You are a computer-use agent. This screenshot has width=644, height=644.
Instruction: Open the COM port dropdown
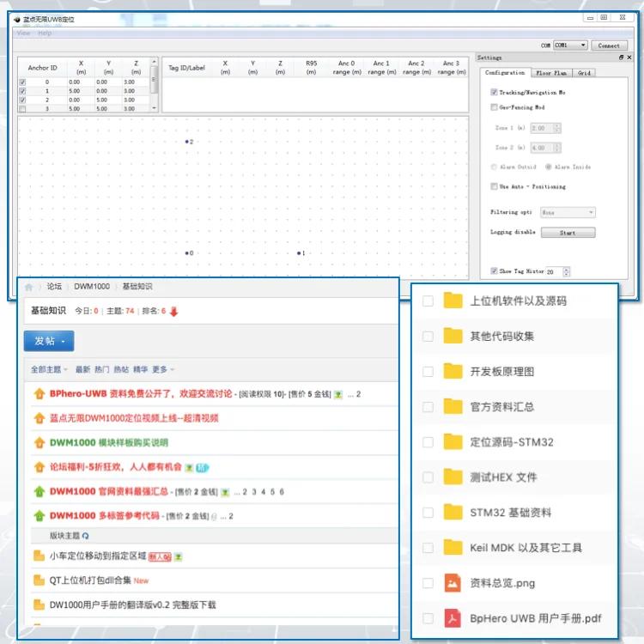[x=570, y=46]
